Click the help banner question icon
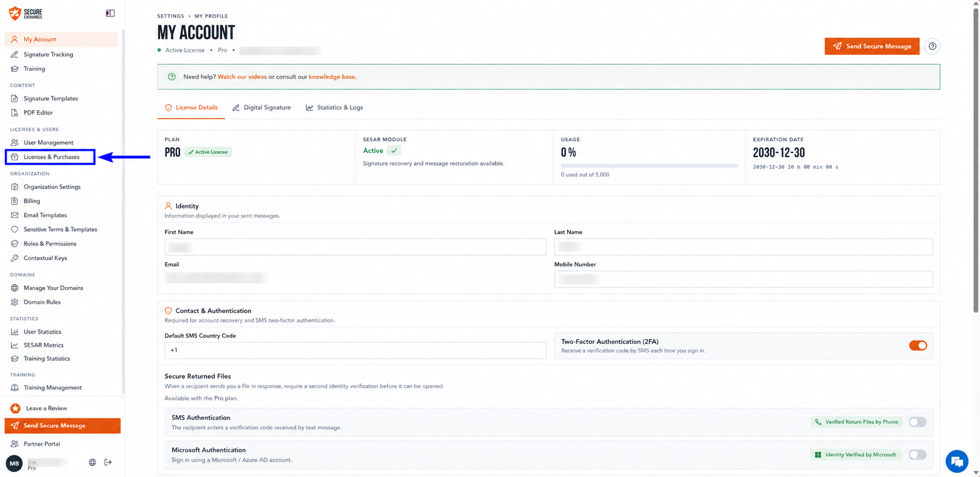The width and height of the screenshot is (980, 477). (172, 77)
